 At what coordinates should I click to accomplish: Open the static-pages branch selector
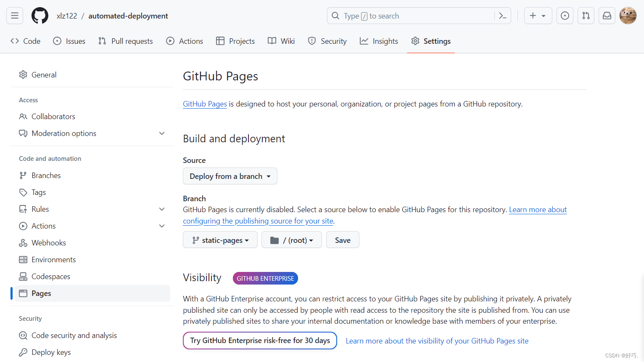click(x=220, y=240)
